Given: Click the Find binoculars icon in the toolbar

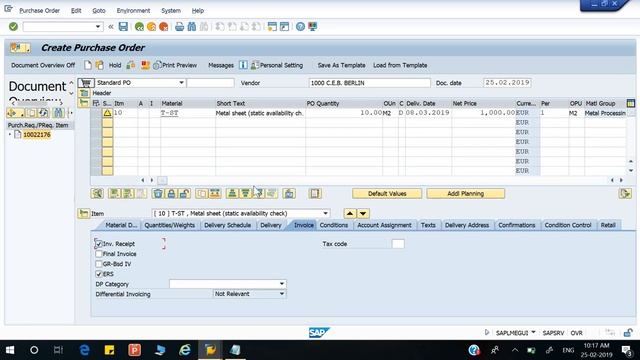Looking at the screenshot, I should (191, 27).
